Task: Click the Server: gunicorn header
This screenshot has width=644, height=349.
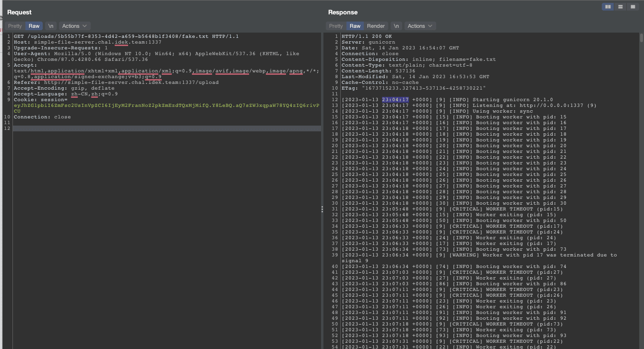Action: (369, 42)
